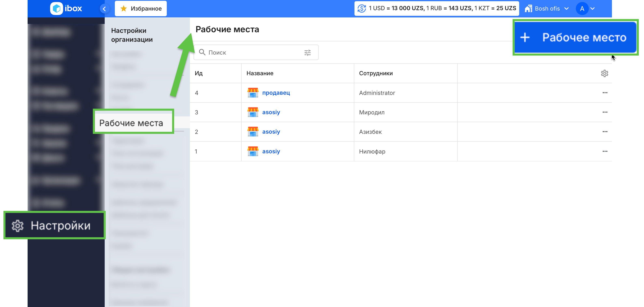Select Рабочие места in settings menu
Screen dimensions: 644x307
pos(134,123)
